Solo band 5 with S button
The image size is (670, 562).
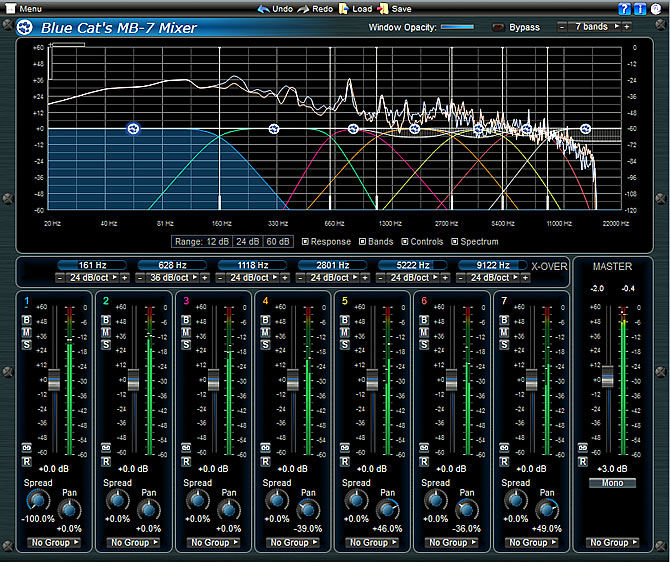coord(345,344)
